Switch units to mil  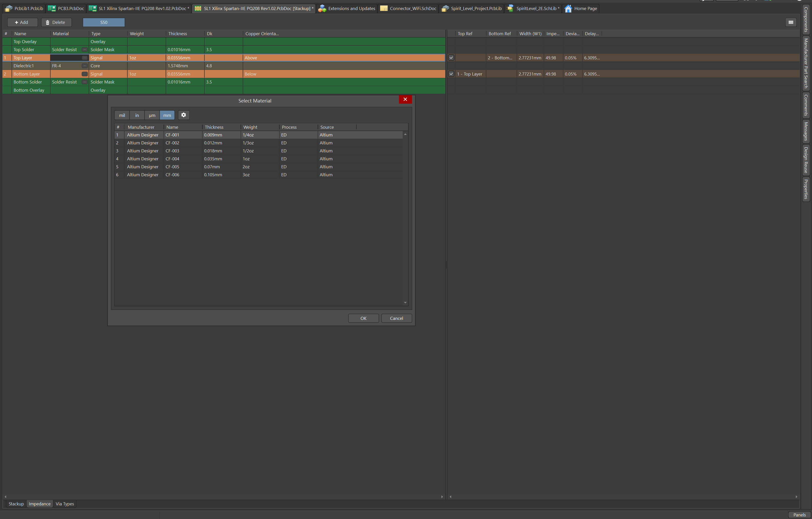click(x=122, y=115)
